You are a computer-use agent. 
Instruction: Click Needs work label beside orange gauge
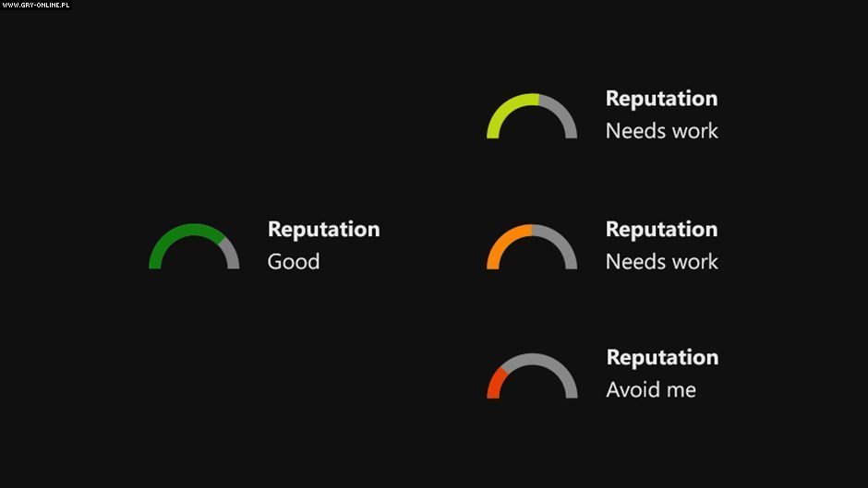pyautogui.click(x=661, y=261)
